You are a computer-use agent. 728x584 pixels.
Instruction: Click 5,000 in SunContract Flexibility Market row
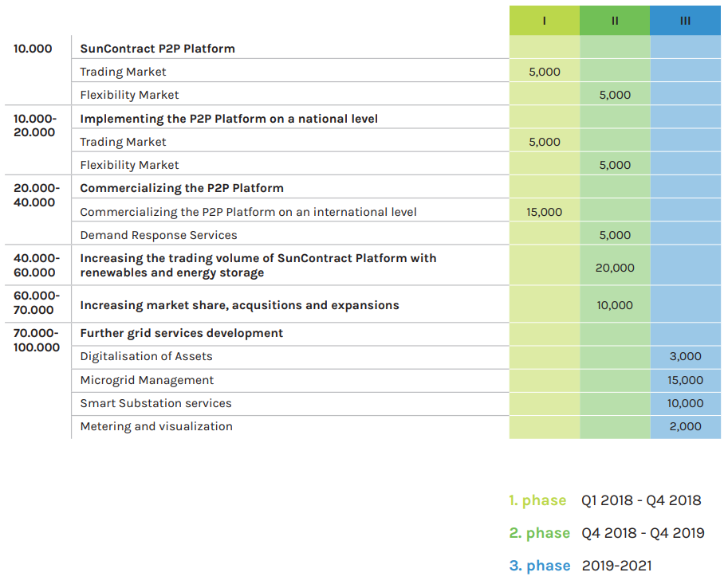click(x=615, y=95)
